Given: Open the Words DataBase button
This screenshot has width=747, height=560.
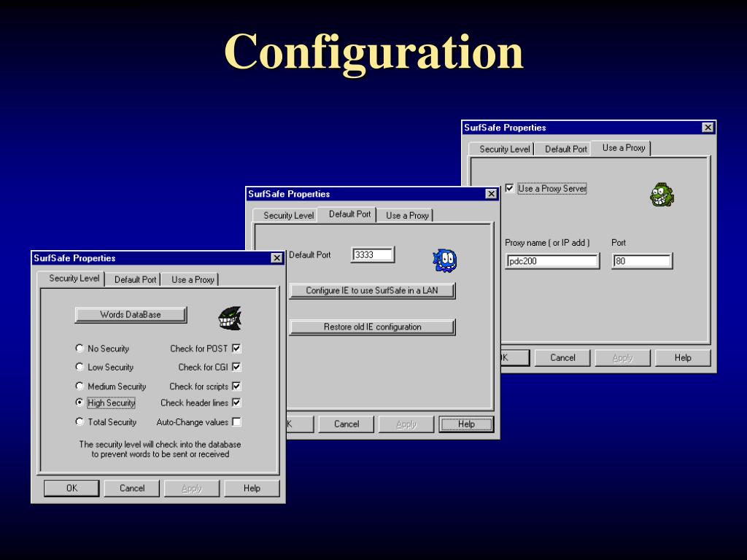Looking at the screenshot, I should pos(131,314).
